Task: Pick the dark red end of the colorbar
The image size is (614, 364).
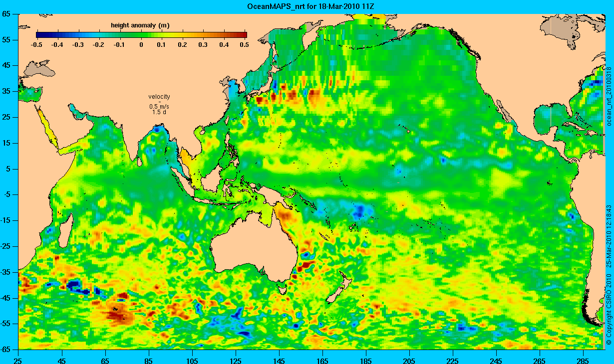Action: (242, 35)
